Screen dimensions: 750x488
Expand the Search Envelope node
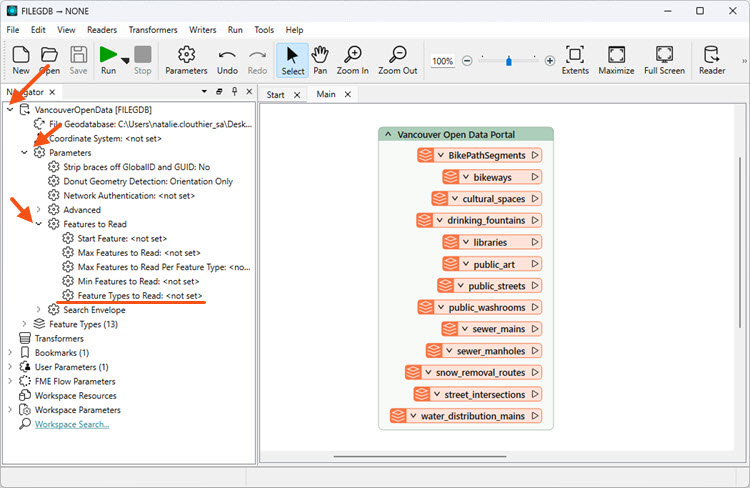point(39,310)
